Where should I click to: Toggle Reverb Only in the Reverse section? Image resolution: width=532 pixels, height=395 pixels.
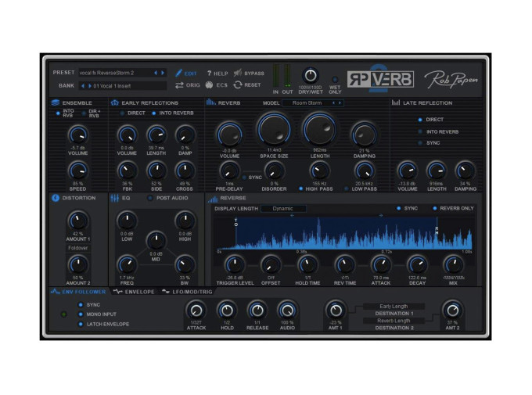tap(435, 209)
